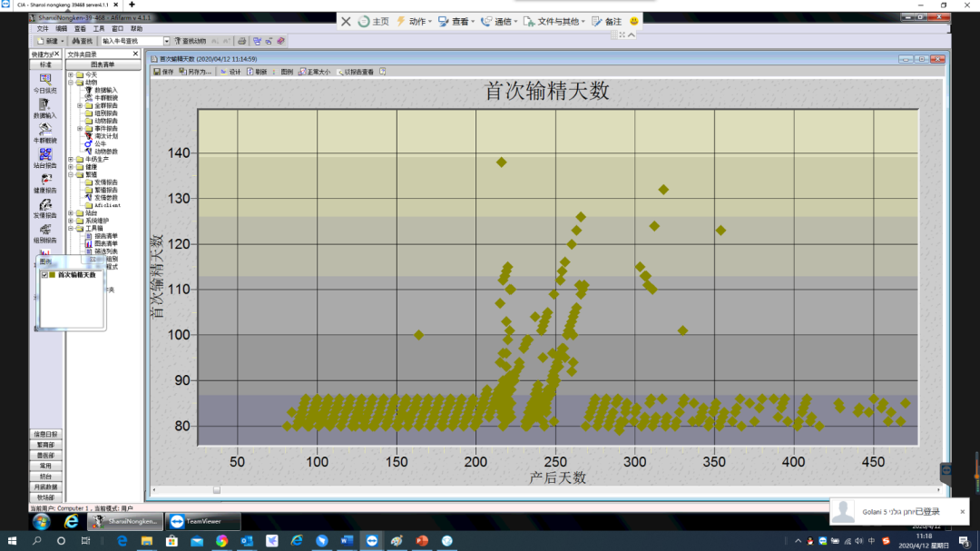Screen dimensions: 980x551
Task: Open the TeamViewer 文件与其他 menu
Action: click(x=554, y=21)
